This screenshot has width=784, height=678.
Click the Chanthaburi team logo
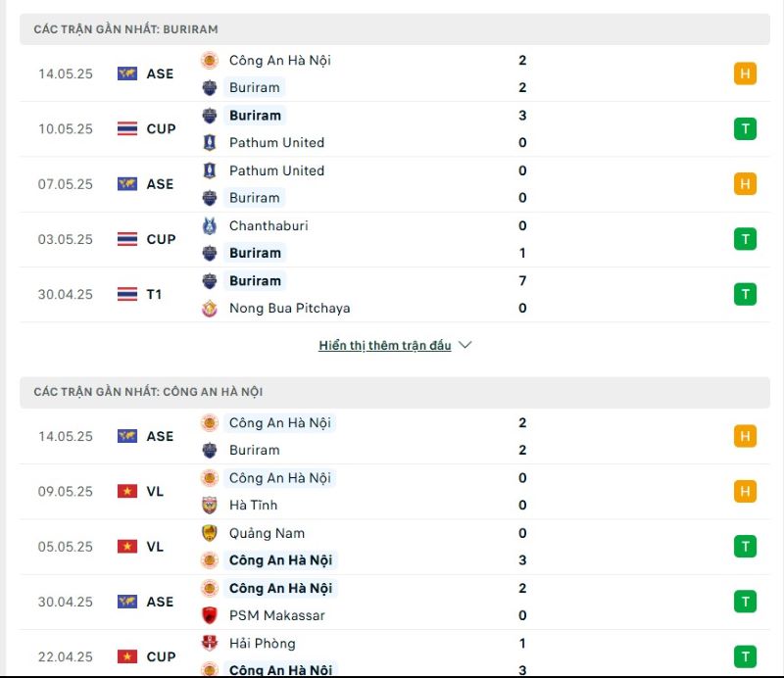[x=210, y=226]
